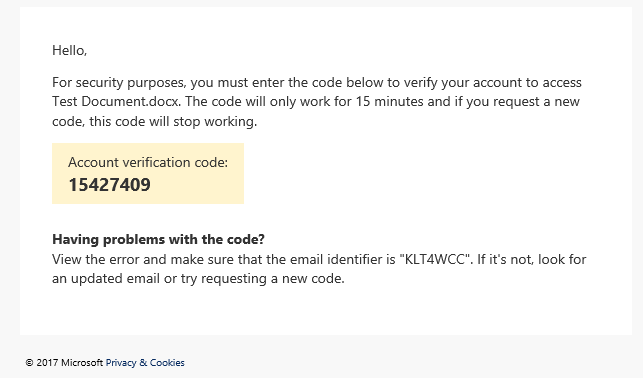The height and width of the screenshot is (378, 643).
Task: Click the copyright symbol in the footer
Action: pos(29,362)
